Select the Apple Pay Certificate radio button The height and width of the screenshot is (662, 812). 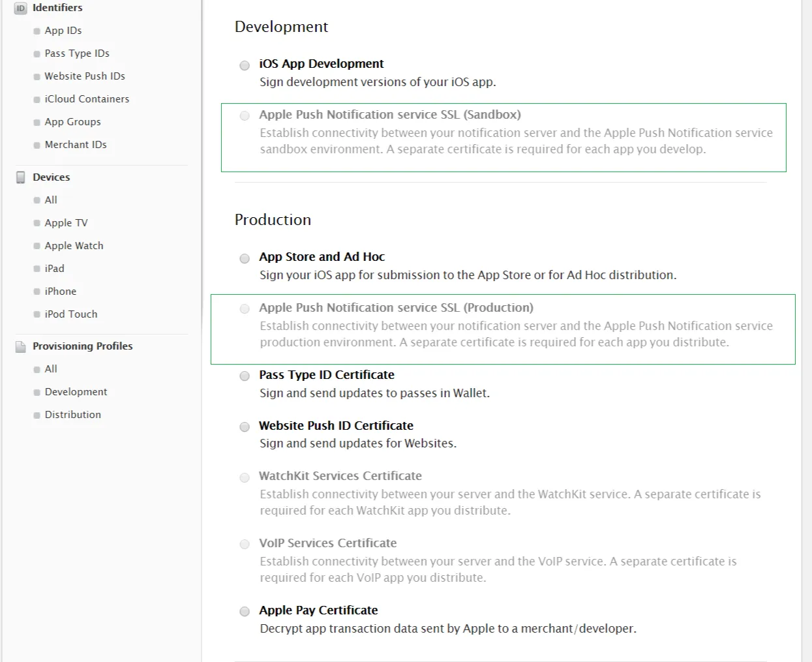245,611
